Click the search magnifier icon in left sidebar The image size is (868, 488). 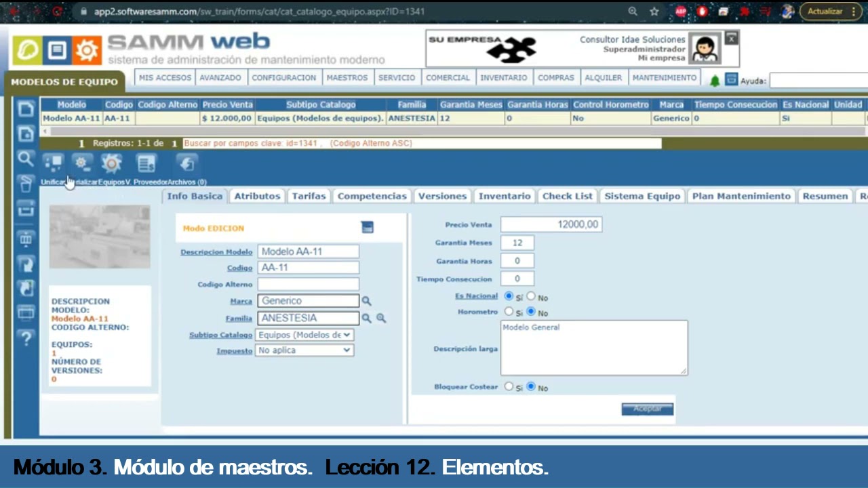pyautogui.click(x=25, y=159)
